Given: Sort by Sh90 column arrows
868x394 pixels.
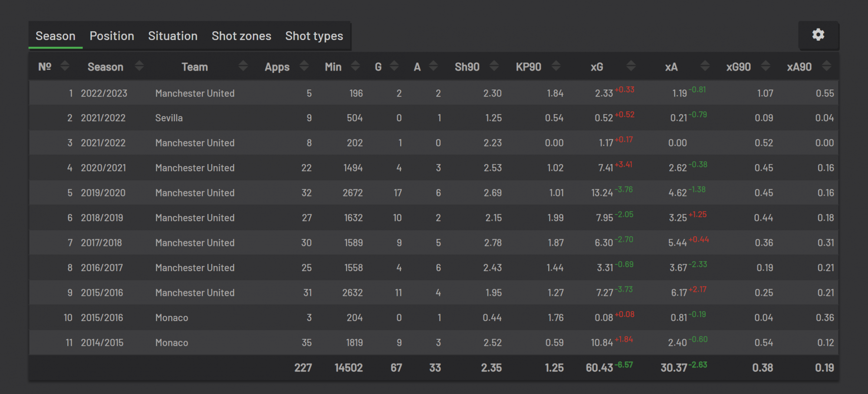Looking at the screenshot, I should pos(494,66).
